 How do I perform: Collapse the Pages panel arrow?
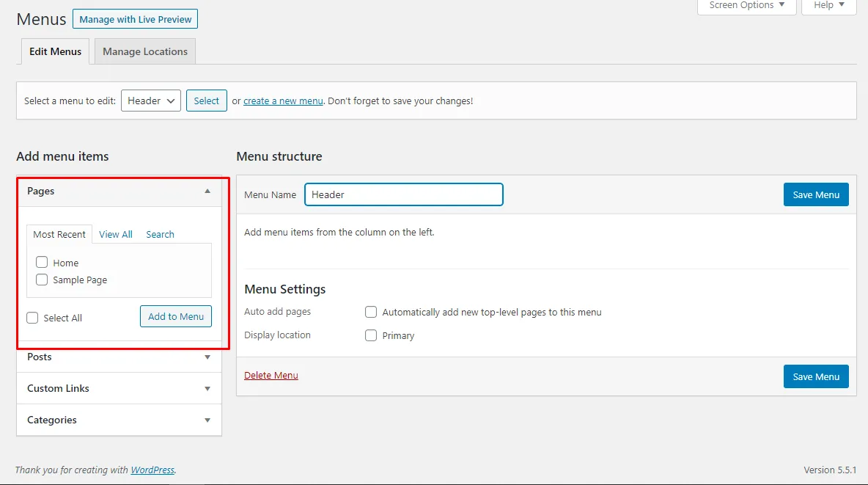[x=207, y=191]
